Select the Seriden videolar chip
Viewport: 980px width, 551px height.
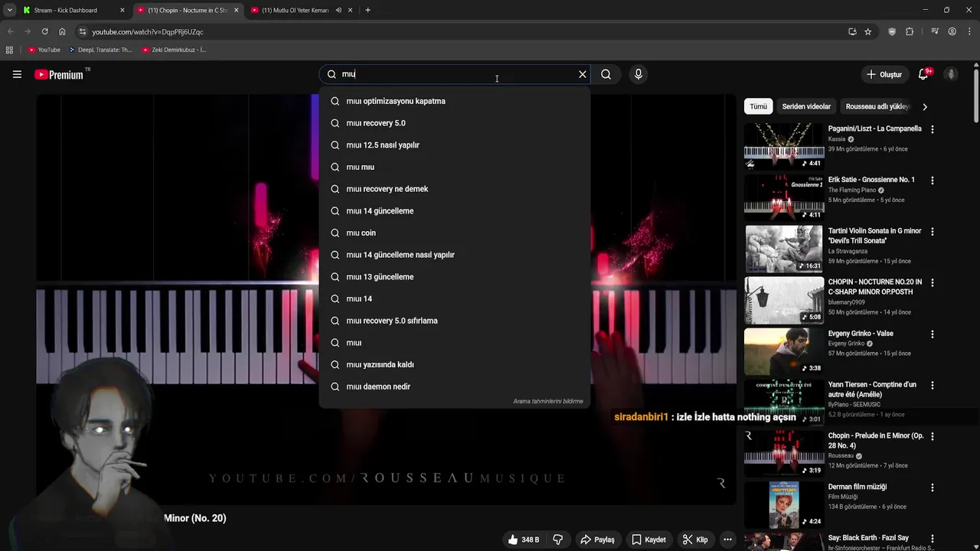(805, 106)
